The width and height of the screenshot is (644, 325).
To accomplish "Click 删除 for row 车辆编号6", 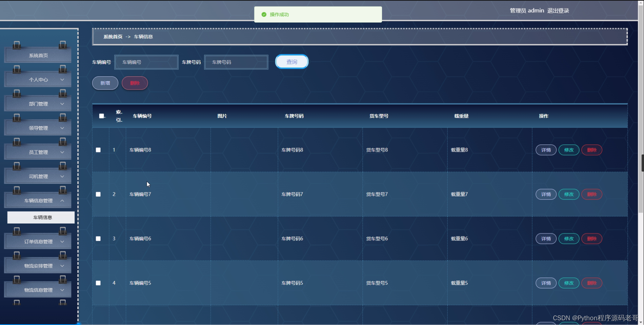I will (592, 239).
